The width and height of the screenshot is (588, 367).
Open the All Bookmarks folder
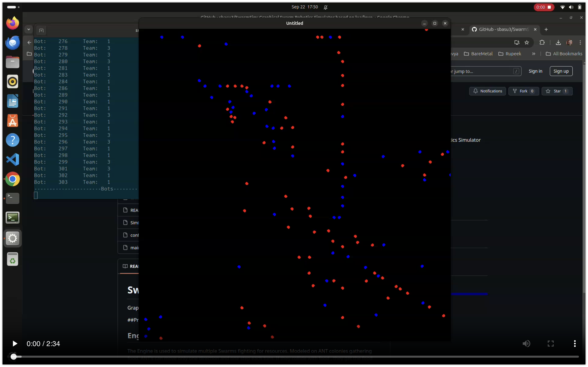[564, 54]
